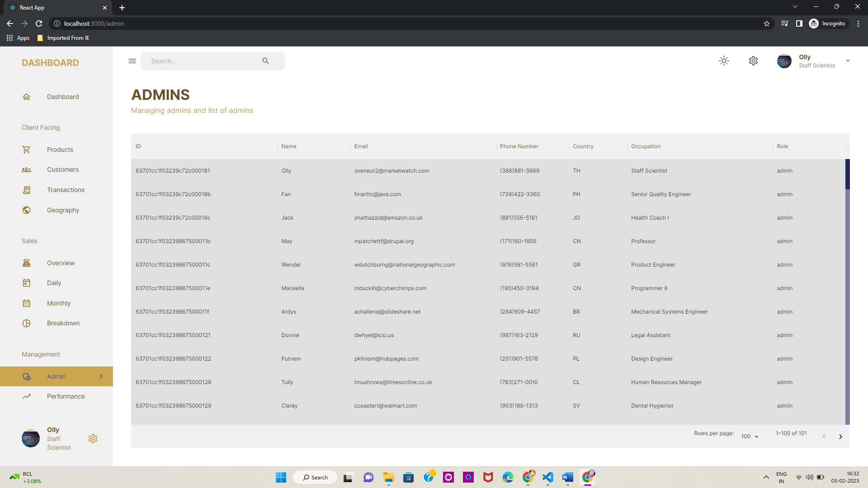Open the Products shopping cart icon

click(26, 150)
